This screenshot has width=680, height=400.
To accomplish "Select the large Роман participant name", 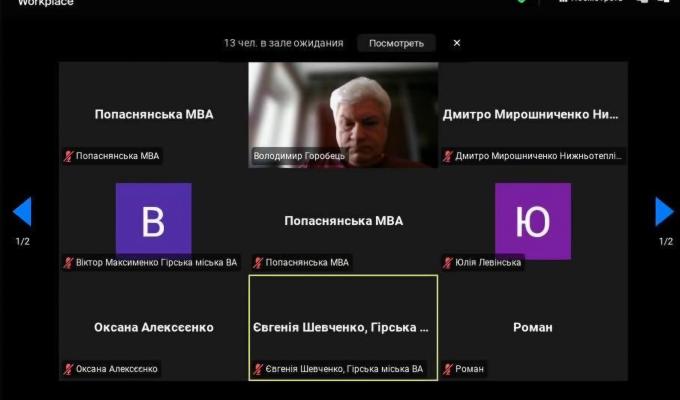I will (x=533, y=327).
